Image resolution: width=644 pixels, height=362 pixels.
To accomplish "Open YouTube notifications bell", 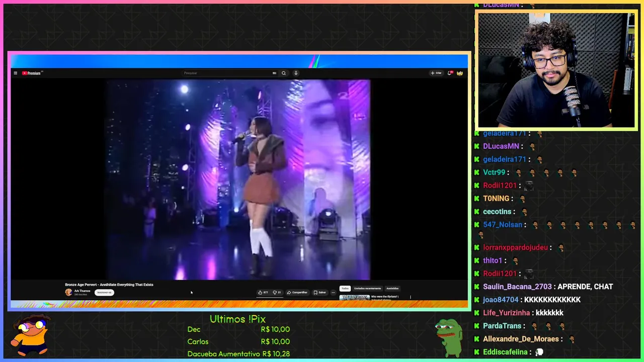I will (x=450, y=73).
